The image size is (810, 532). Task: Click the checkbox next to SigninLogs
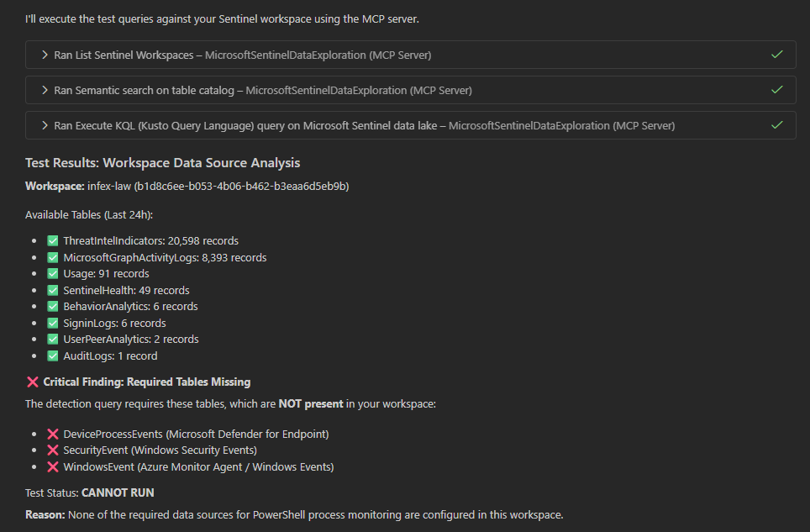tap(52, 323)
